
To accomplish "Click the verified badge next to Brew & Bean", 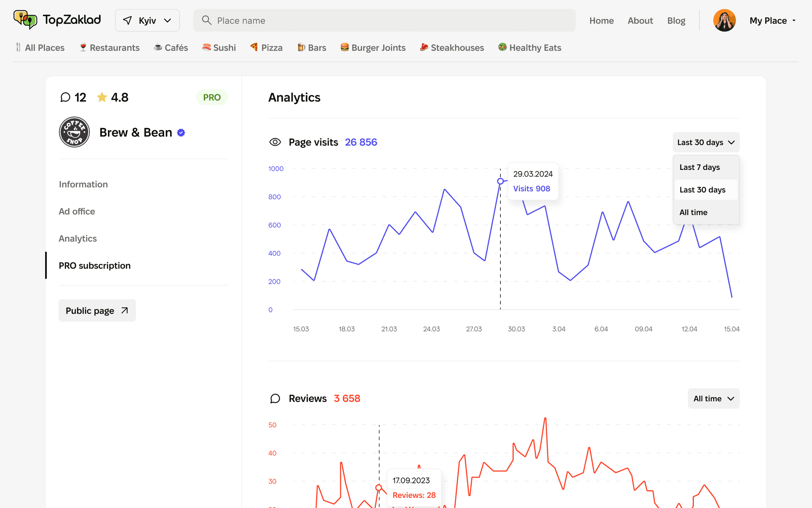I will pos(181,133).
